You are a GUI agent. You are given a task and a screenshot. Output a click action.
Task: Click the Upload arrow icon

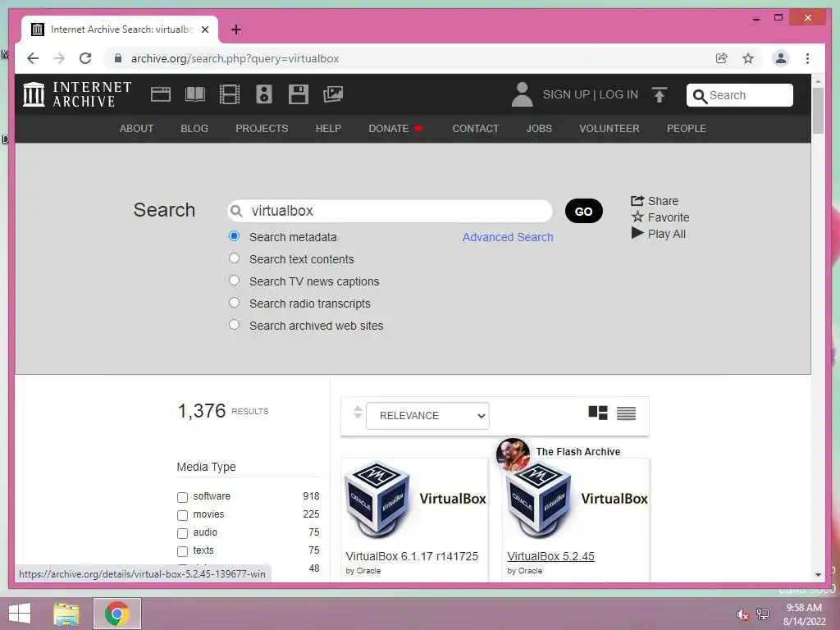[x=660, y=95]
